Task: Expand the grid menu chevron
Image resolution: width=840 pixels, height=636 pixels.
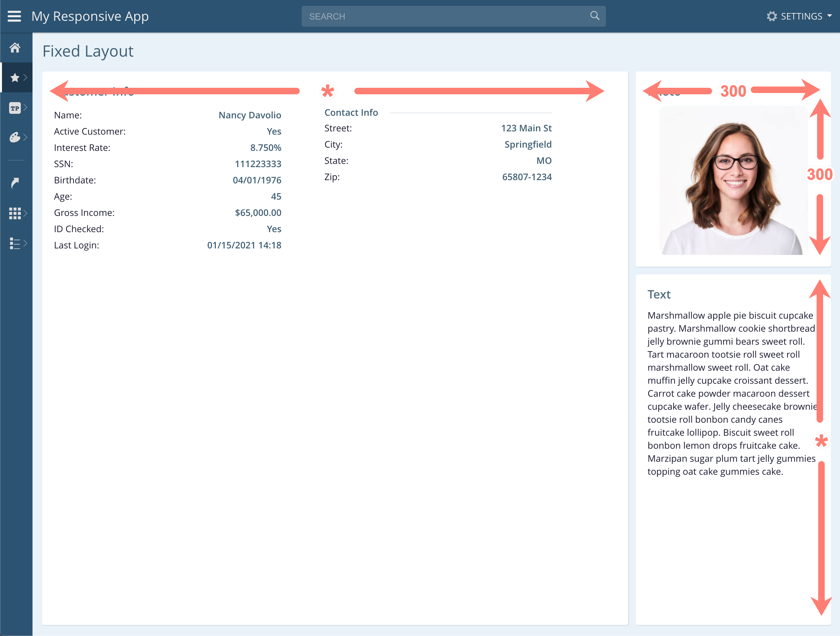Action: tap(25, 213)
